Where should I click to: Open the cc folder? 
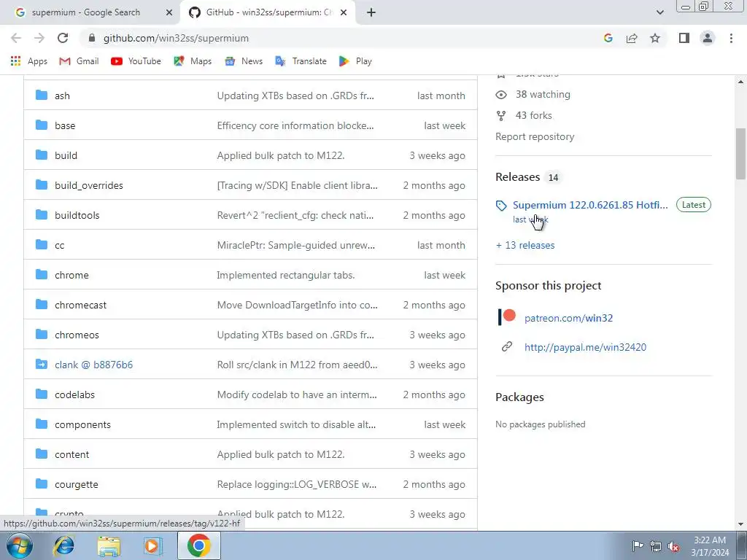59,245
